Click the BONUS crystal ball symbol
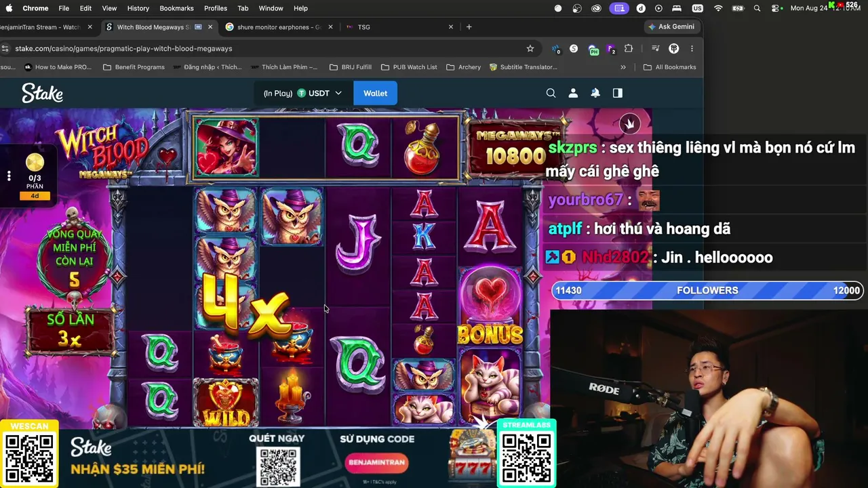 (490, 306)
